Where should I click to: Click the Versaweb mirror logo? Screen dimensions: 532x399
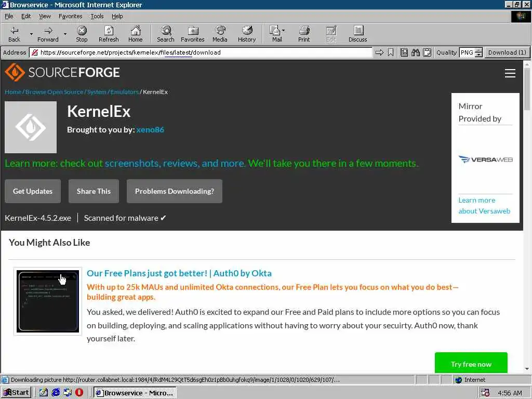[485, 159]
